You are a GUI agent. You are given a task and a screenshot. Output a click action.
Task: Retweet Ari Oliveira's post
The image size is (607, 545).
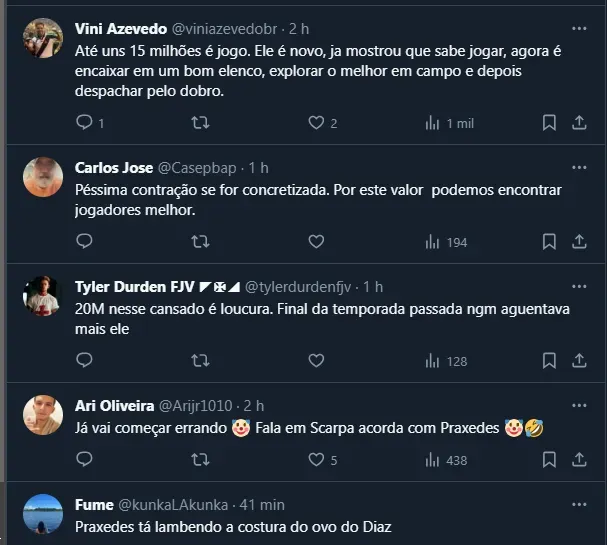click(x=200, y=460)
